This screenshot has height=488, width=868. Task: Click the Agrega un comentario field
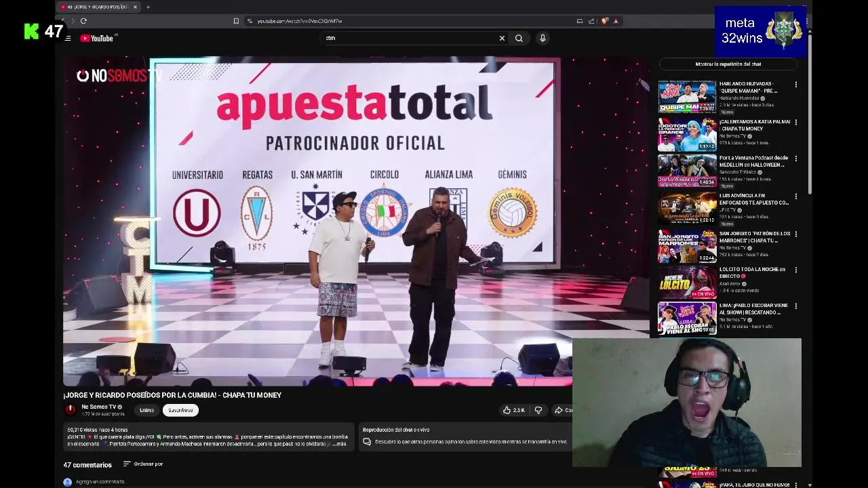[x=100, y=482]
